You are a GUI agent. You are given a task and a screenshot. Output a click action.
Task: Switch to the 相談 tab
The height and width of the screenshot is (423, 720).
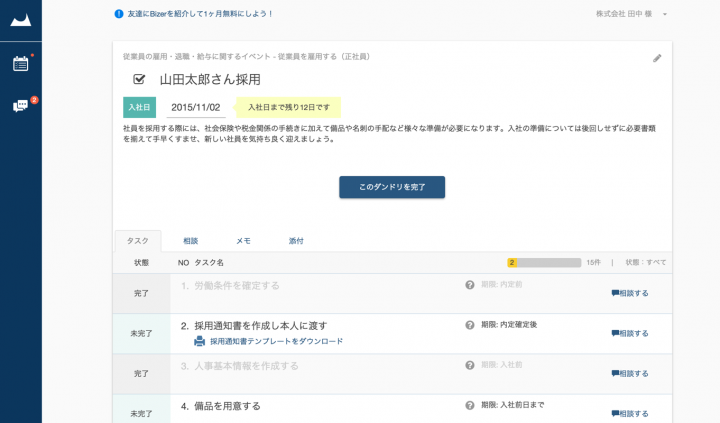point(190,241)
